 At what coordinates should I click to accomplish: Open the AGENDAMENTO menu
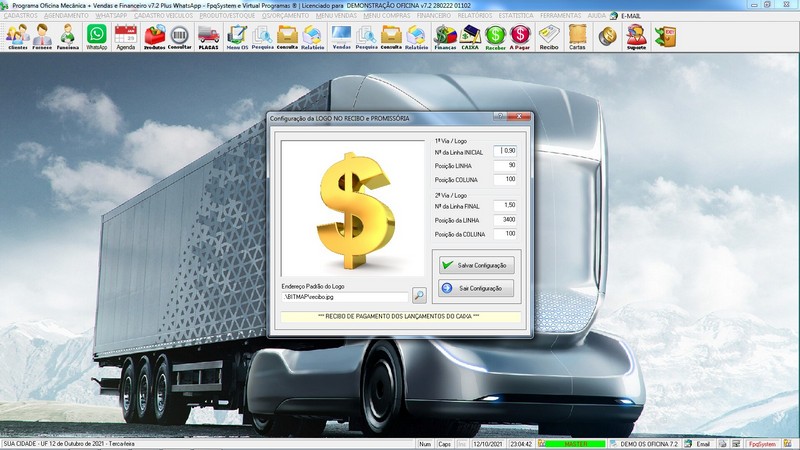66,16
